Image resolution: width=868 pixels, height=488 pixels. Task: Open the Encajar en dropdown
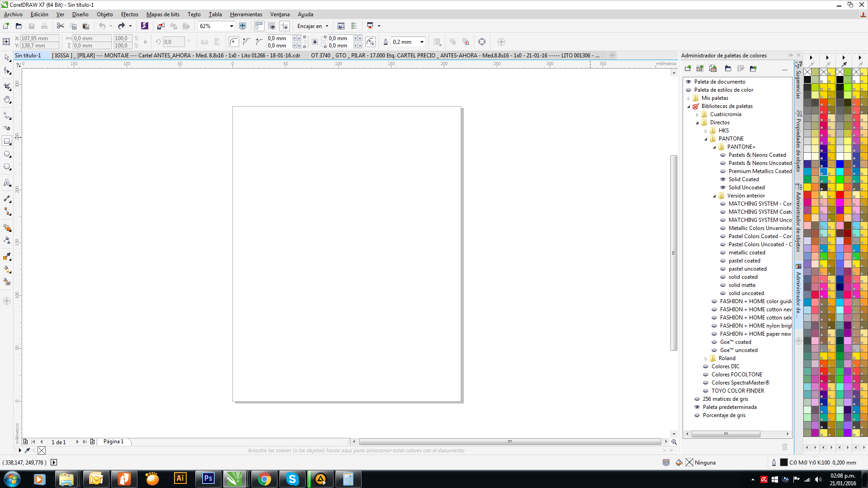(x=327, y=26)
